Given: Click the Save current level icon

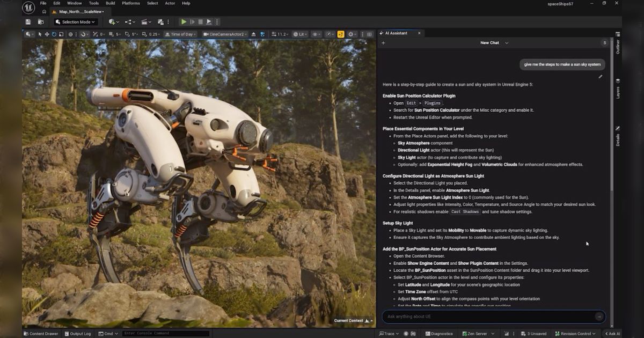Looking at the screenshot, I should pyautogui.click(x=28, y=22).
